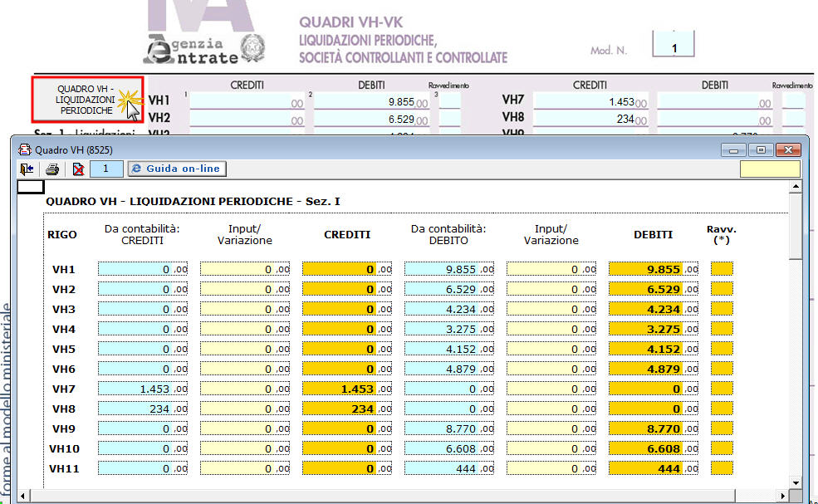This screenshot has height=504, width=818.
Task: Click the VH1 Ravv. orange box
Action: click(x=722, y=269)
